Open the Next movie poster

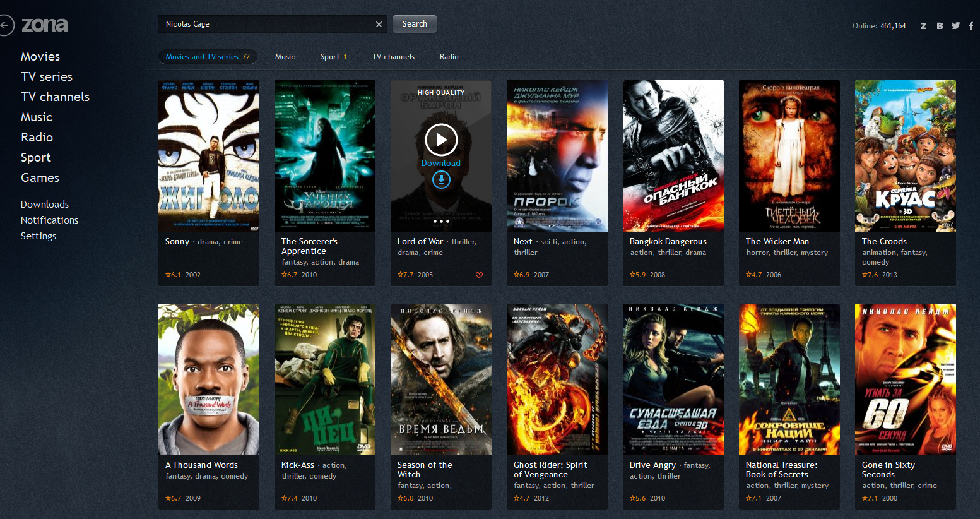tap(557, 156)
